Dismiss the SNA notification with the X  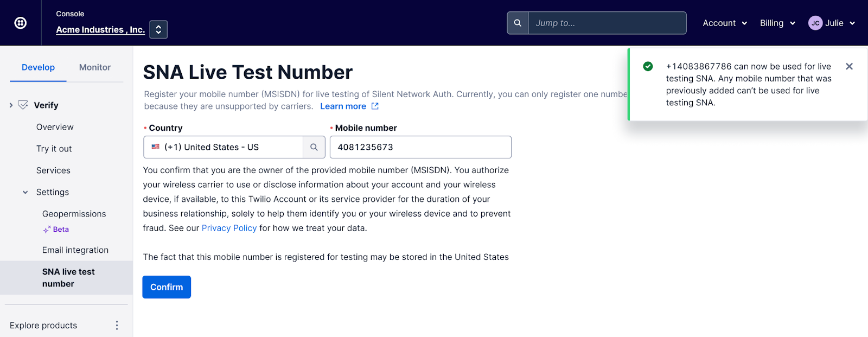(849, 66)
